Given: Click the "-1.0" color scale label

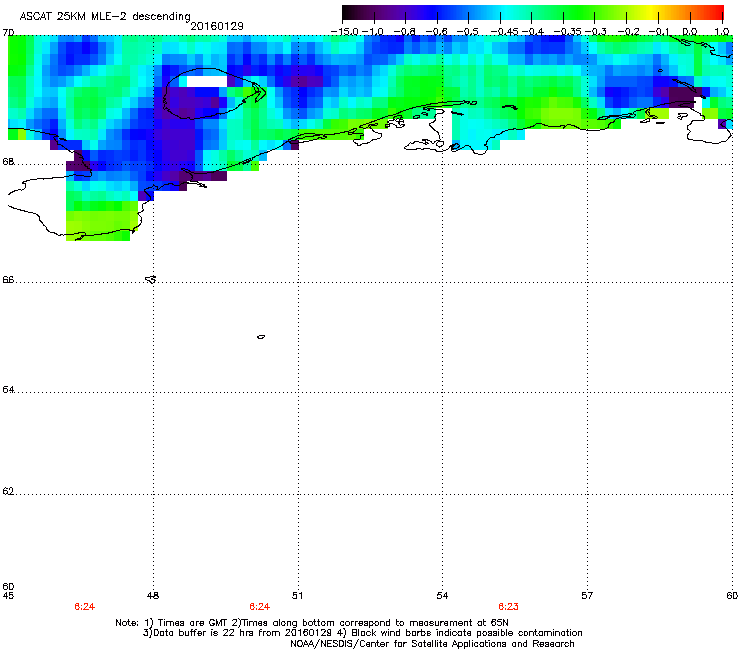Looking at the screenshot, I should tap(373, 32).
